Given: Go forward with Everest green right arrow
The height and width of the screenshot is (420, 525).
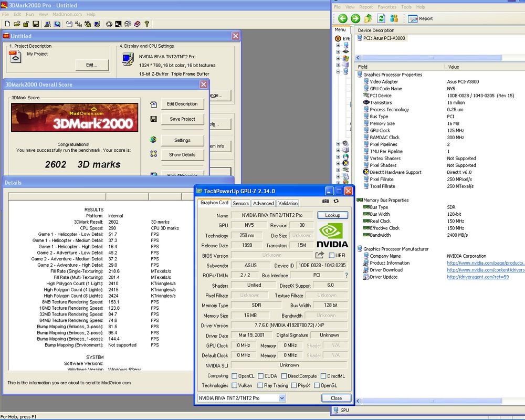Looking at the screenshot, I should tap(355, 18).
